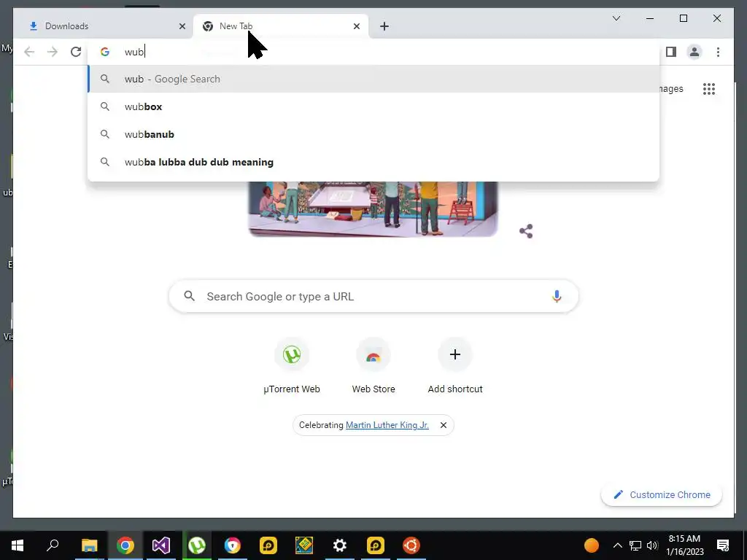
Task: Click the address bar with 'wub' typed
Action: (x=373, y=52)
